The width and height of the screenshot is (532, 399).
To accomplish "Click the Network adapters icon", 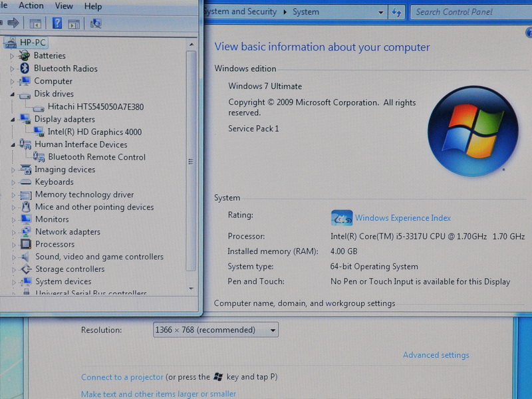I will click(x=26, y=231).
